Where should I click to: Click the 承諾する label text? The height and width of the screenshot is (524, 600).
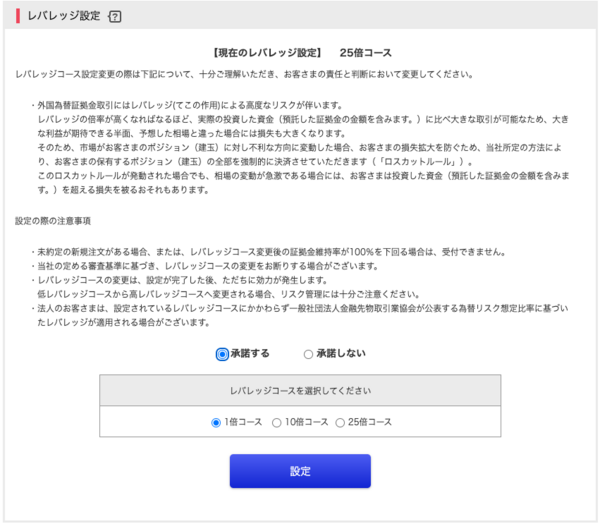click(250, 353)
